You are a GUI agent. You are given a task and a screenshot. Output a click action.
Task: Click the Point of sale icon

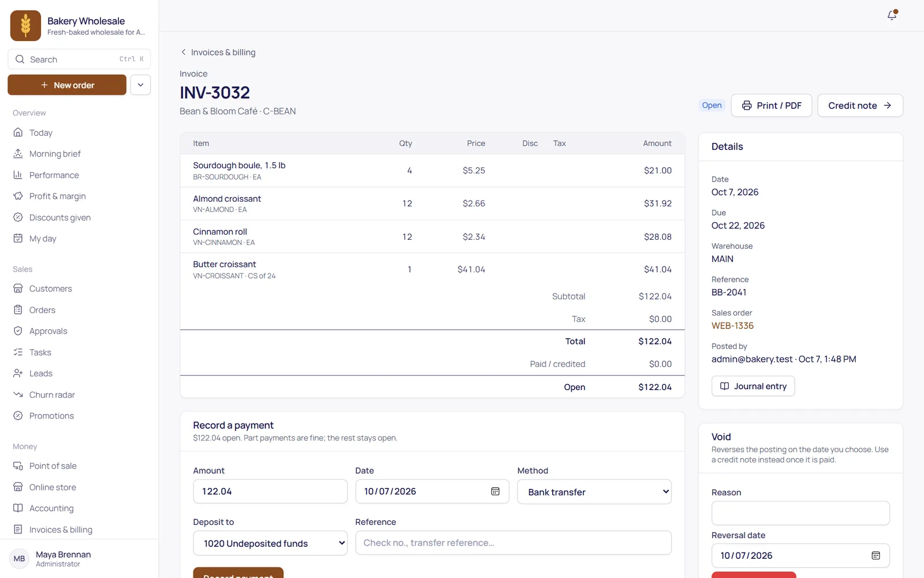[18, 466]
